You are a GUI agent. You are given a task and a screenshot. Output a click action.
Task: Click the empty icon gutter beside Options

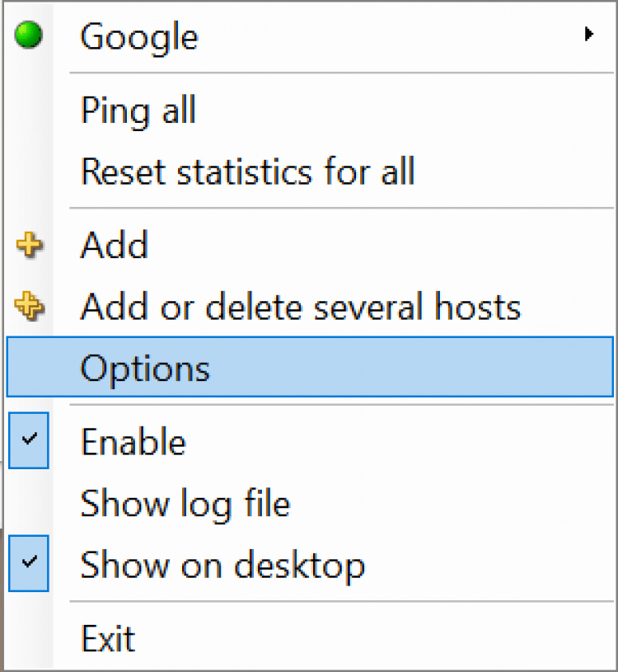click(29, 368)
